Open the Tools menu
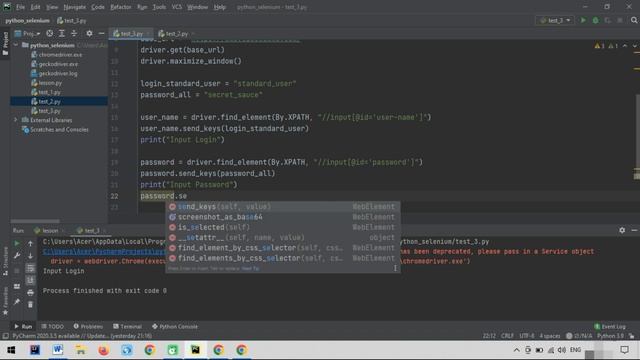The height and width of the screenshot is (360, 640). [159, 7]
